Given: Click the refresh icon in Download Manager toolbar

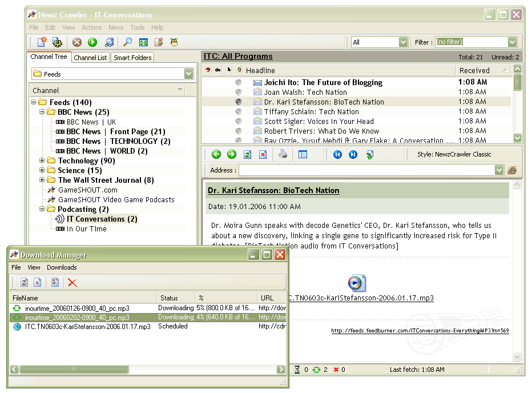Looking at the screenshot, I should (24, 282).
